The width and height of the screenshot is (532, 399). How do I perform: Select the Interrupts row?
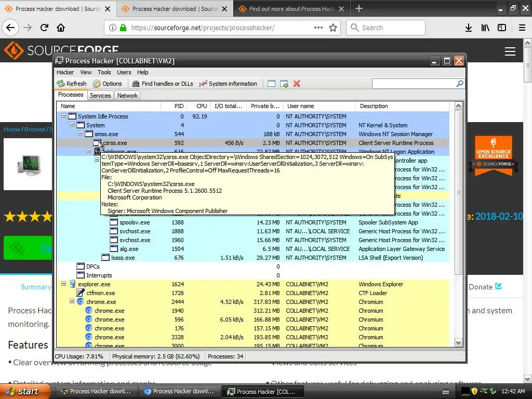253,275
